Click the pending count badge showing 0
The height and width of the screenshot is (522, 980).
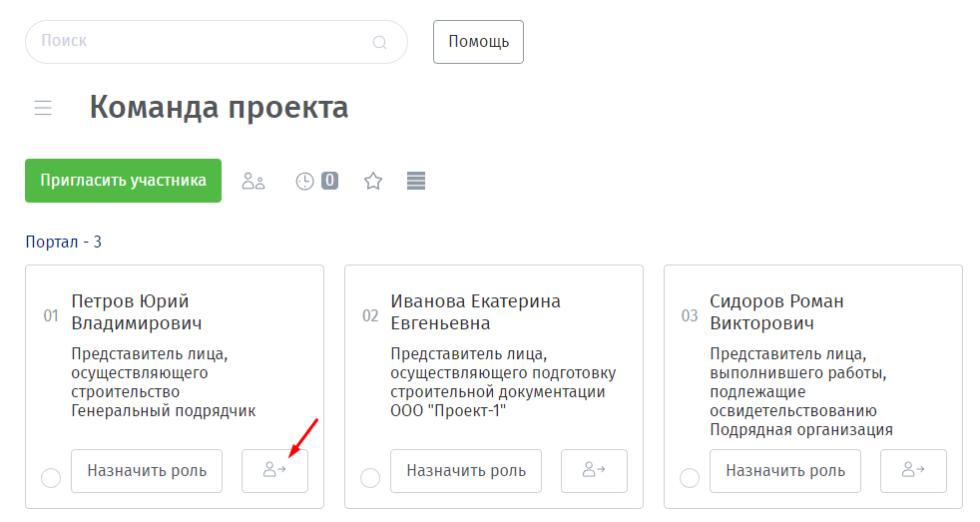[x=329, y=181]
